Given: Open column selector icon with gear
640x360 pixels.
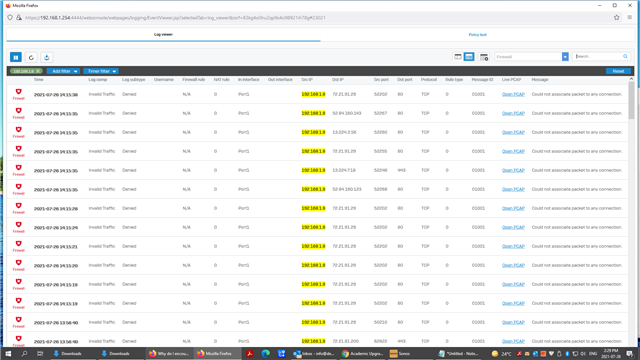Looking at the screenshot, I should point(484,57).
